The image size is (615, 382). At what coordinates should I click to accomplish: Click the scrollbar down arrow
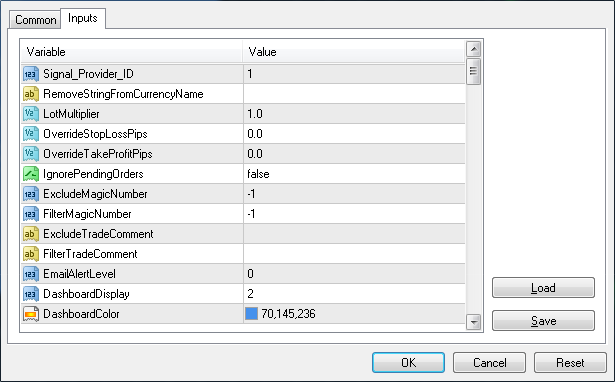474,322
